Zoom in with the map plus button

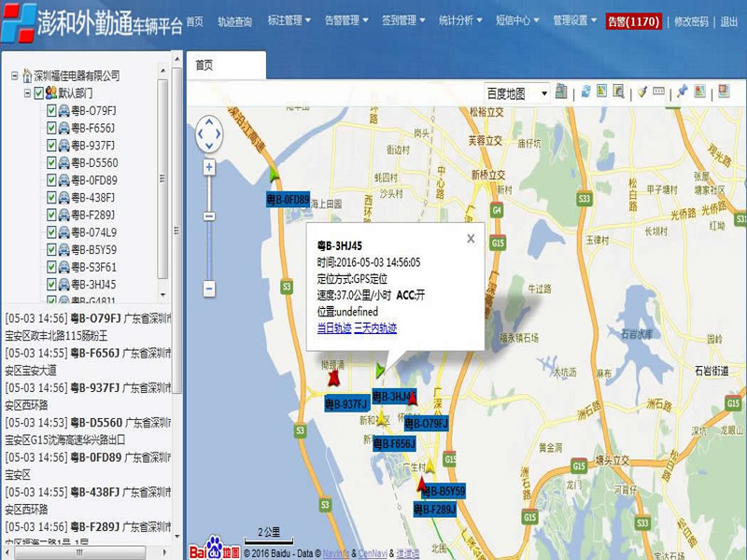coord(209,167)
